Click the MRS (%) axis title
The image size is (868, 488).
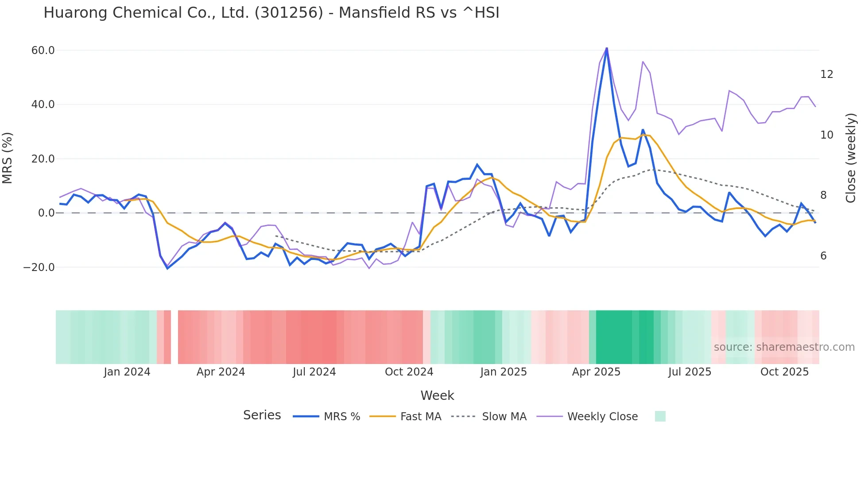coord(8,158)
